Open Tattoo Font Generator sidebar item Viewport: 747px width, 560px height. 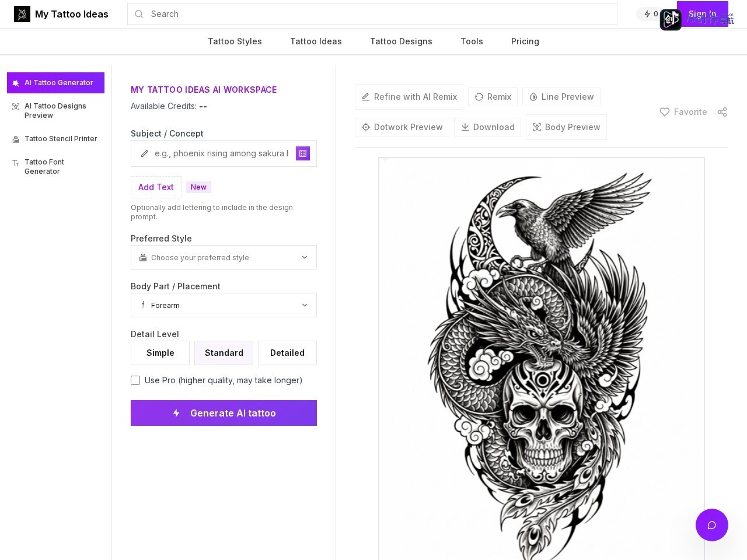point(55,167)
